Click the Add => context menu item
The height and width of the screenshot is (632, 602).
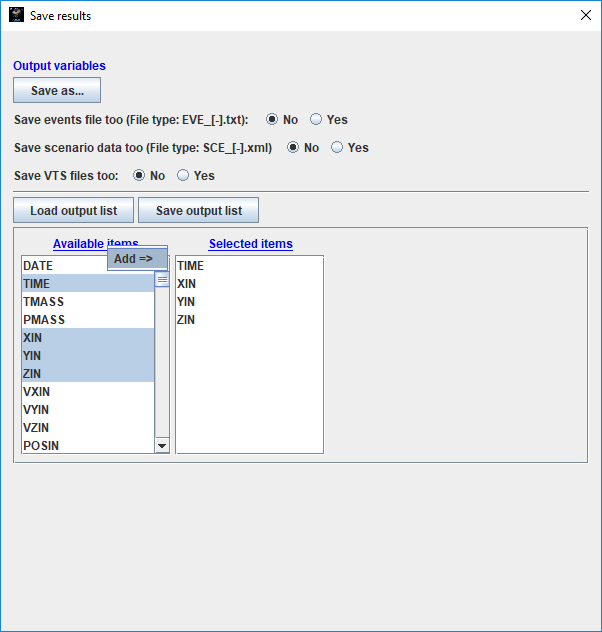pos(137,259)
